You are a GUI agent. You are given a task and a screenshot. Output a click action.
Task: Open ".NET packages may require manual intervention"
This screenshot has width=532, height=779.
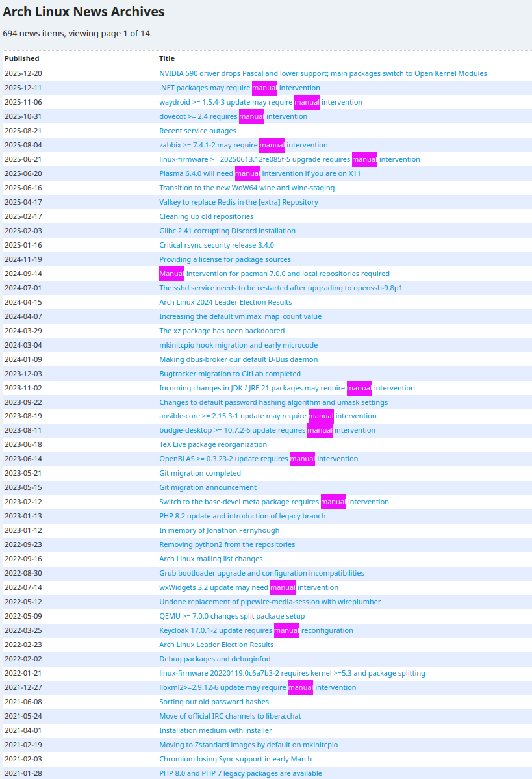click(x=240, y=88)
